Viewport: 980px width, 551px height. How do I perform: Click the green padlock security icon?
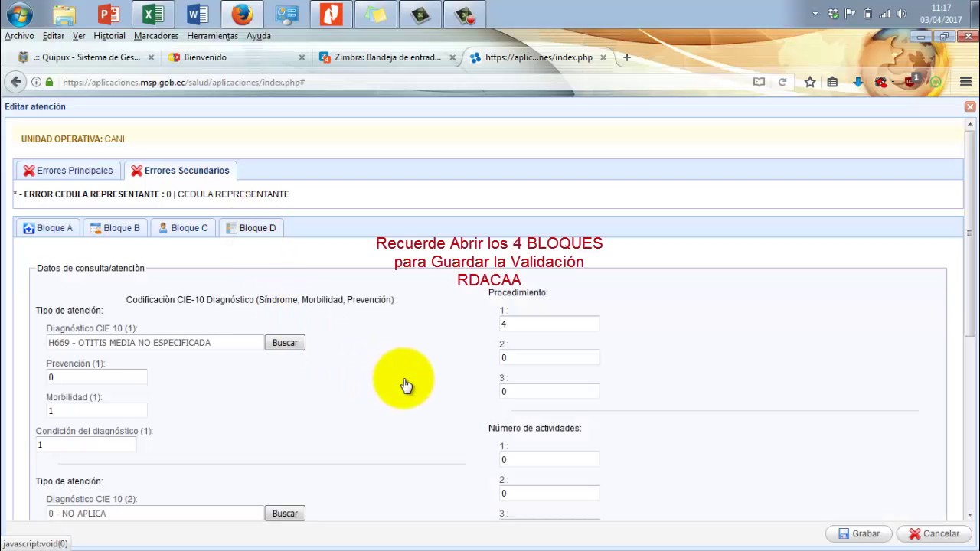pyautogui.click(x=49, y=82)
